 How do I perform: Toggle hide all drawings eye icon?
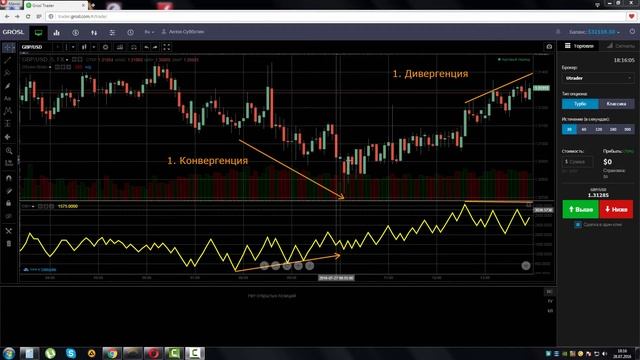(x=9, y=216)
